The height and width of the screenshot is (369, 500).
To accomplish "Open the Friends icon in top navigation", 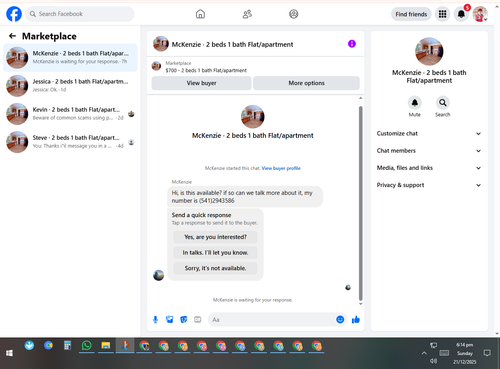I will point(247,14).
